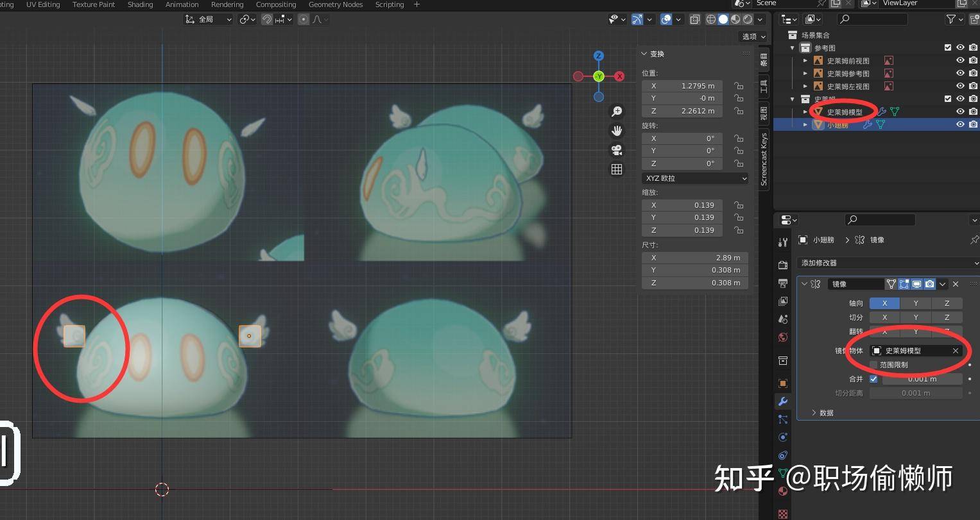Remove mirror modifier X button
This screenshot has width=980, height=520.
[x=956, y=284]
